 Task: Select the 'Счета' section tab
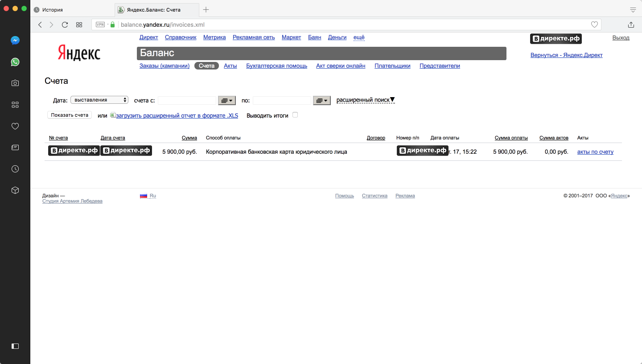click(207, 66)
